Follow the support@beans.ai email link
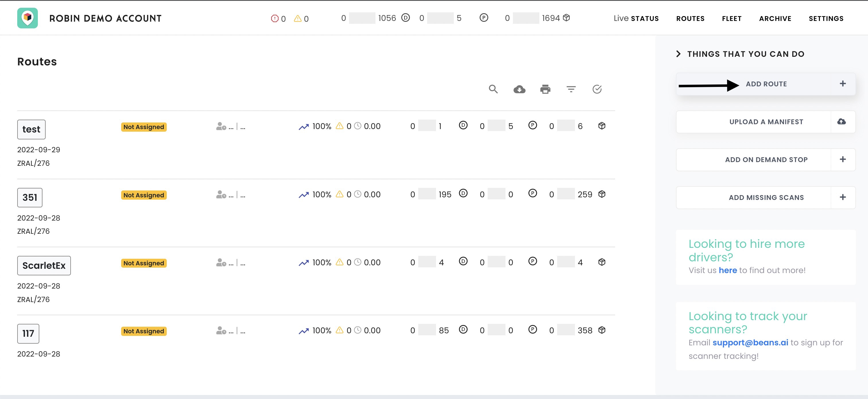 750,342
